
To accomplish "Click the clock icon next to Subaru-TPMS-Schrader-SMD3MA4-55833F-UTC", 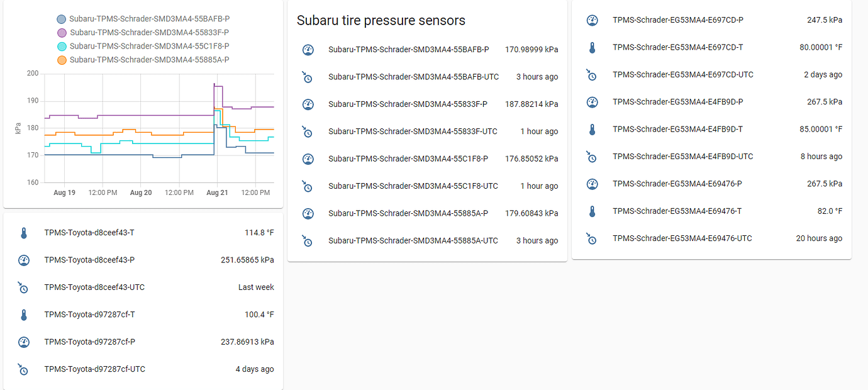I will pyautogui.click(x=308, y=132).
